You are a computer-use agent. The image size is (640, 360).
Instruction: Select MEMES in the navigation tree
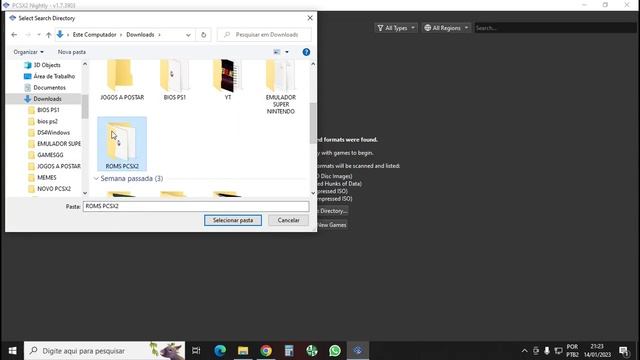pyautogui.click(x=42, y=178)
